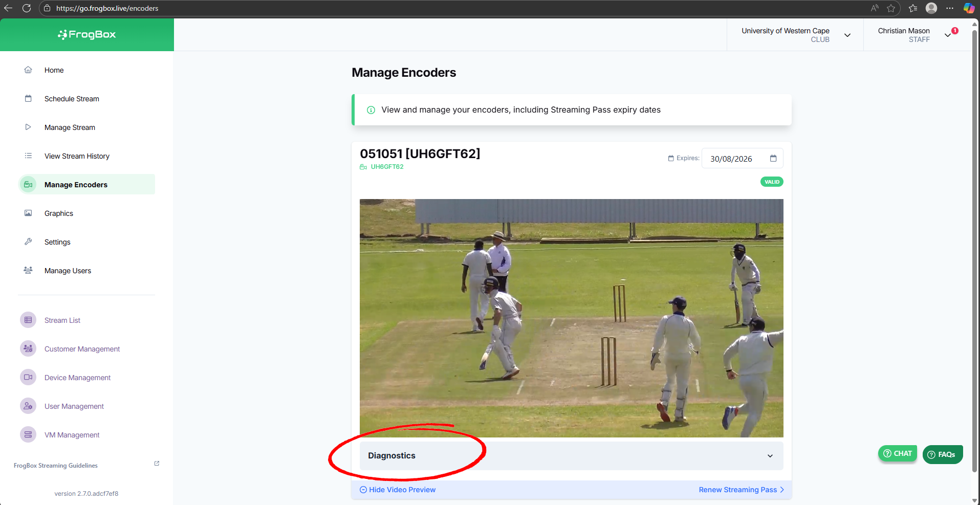Click the Device Management purple camera icon
This screenshot has height=505, width=980.
click(28, 377)
